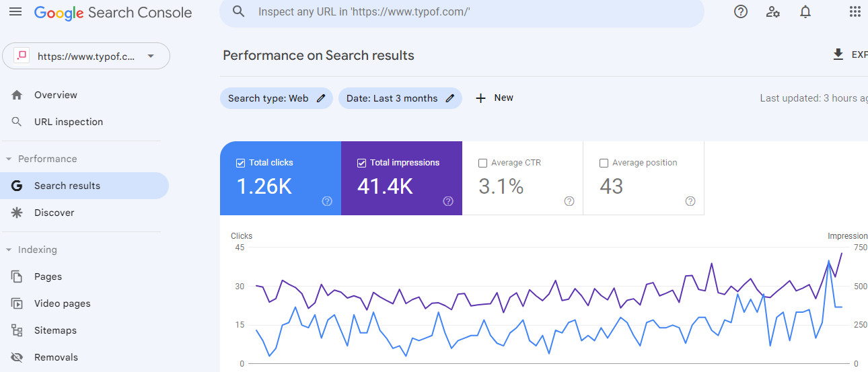Click the Search type: Web filter chip
The image size is (868, 372).
tap(277, 98)
